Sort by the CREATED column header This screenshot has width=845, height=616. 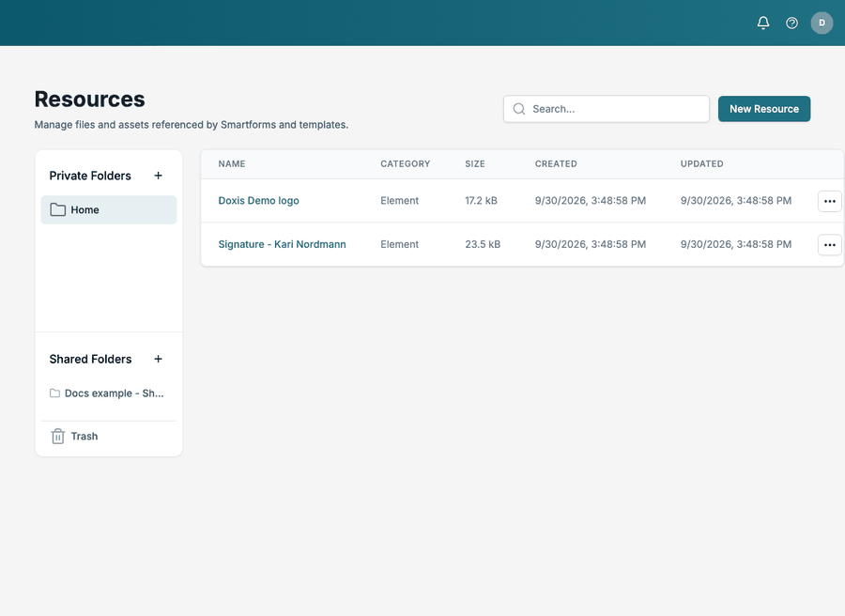click(556, 163)
